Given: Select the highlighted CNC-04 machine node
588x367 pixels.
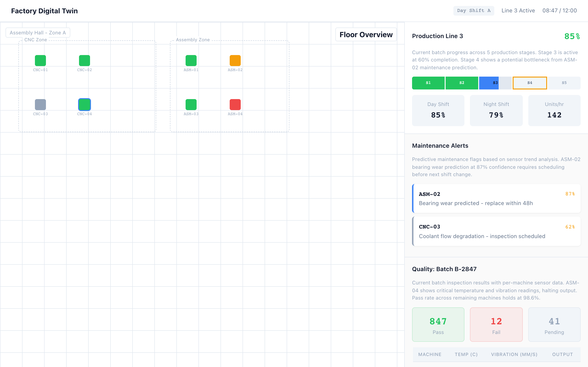Looking at the screenshot, I should click(x=84, y=104).
